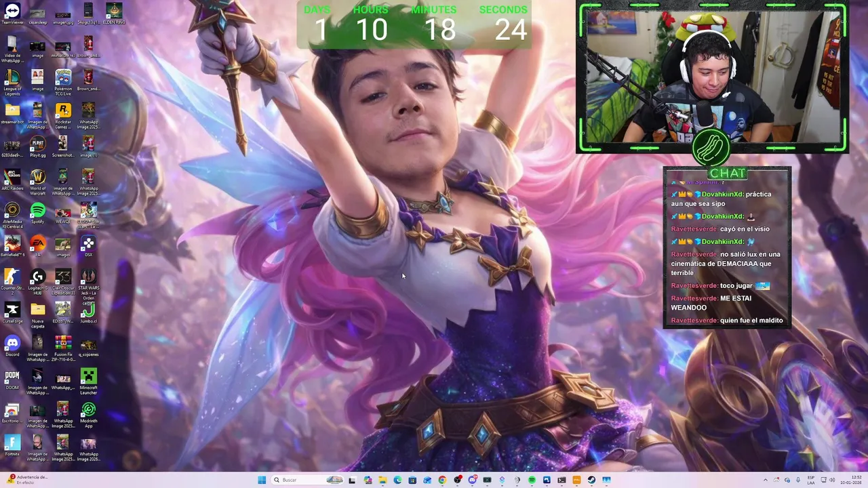Open the WEWQE image file
Image resolution: width=868 pixels, height=488 pixels.
click(63, 213)
